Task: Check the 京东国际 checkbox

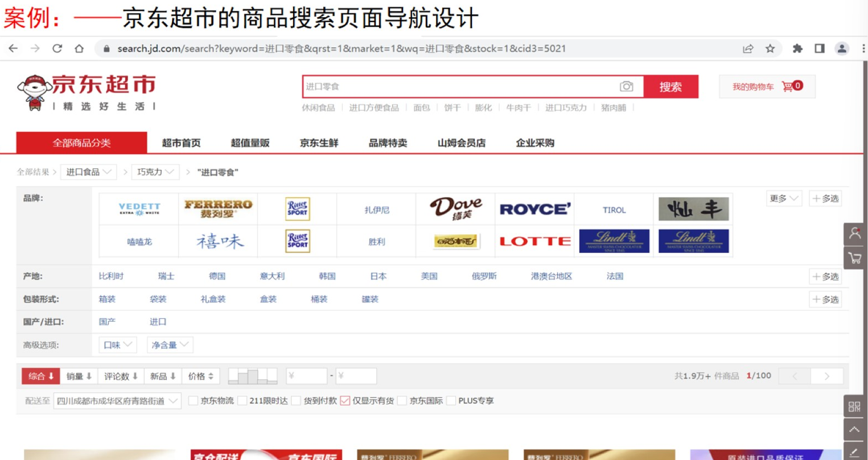Action: (x=402, y=401)
